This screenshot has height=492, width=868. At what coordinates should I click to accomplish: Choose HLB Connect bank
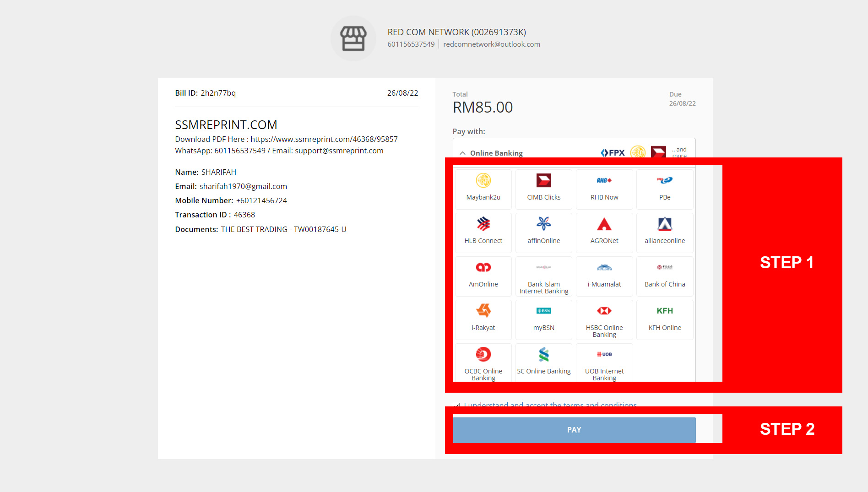tap(483, 232)
